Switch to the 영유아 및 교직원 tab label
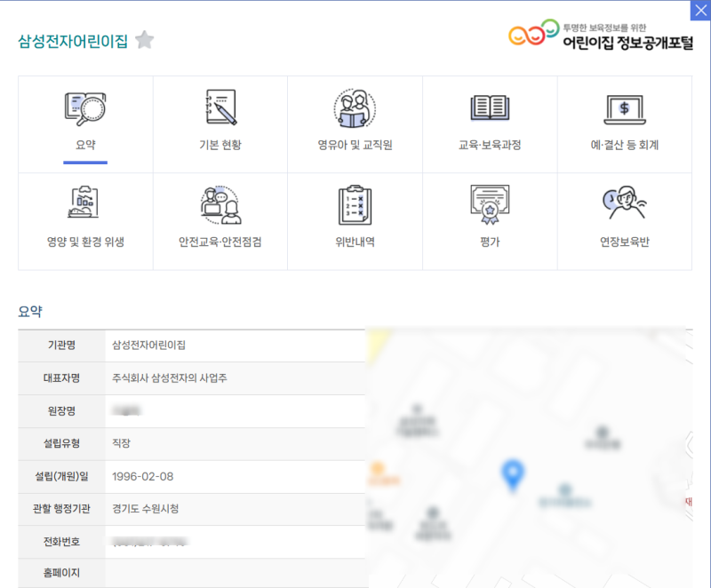Image resolution: width=711 pixels, height=588 pixels. point(355,145)
